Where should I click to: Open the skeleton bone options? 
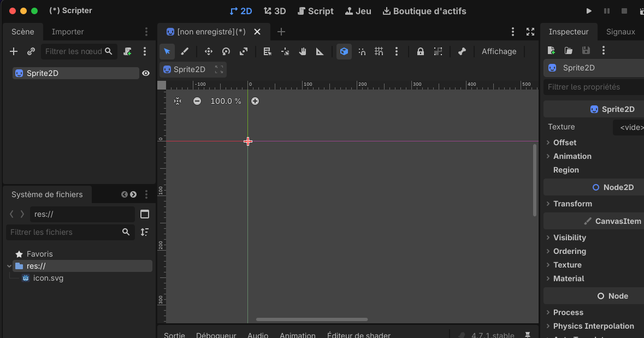(x=462, y=51)
